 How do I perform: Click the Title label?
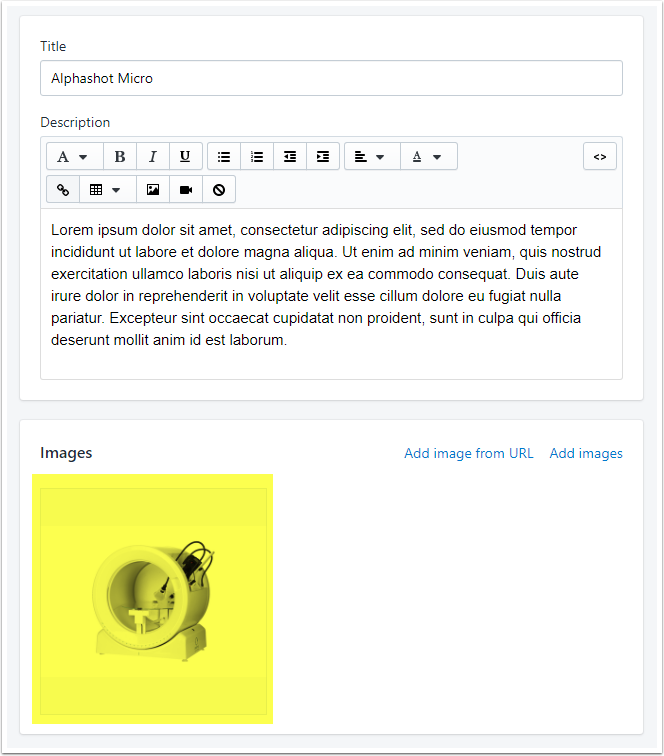pos(53,46)
